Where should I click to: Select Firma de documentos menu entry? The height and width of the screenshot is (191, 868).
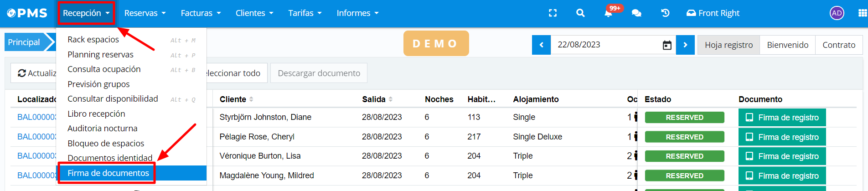(x=108, y=173)
